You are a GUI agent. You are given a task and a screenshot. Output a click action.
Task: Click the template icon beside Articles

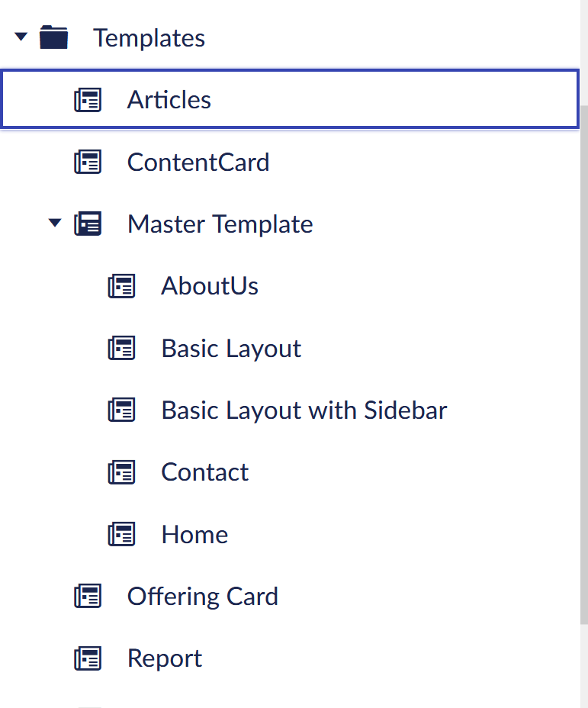[x=88, y=98]
